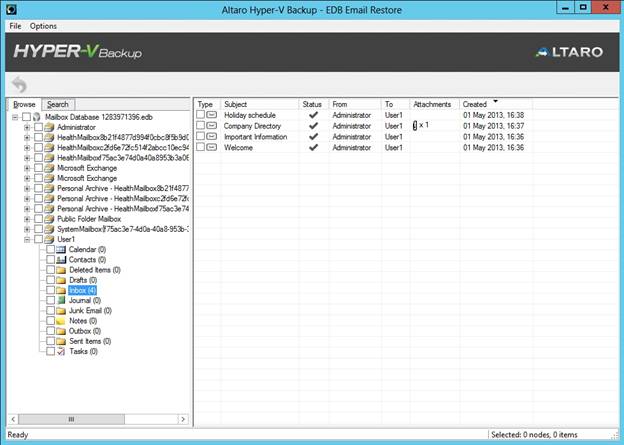
Task: Click the Mailbox Database edb icon
Action: pyautogui.click(x=37, y=117)
